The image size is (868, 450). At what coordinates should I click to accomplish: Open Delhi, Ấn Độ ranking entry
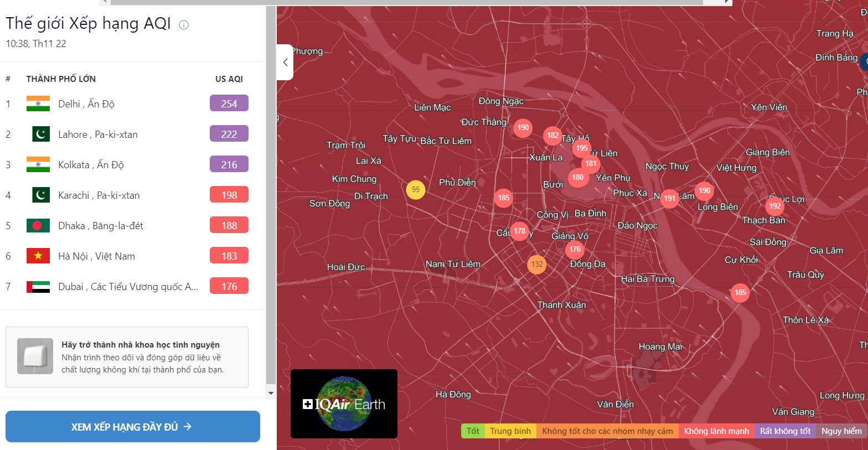[86, 104]
